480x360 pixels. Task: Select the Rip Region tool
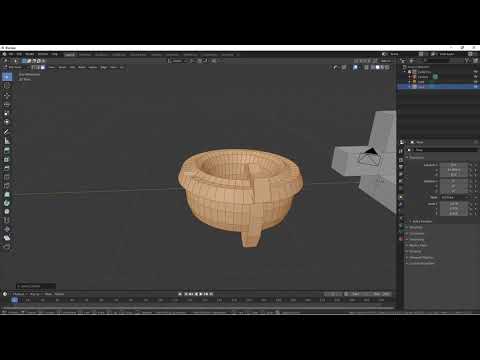point(7,246)
